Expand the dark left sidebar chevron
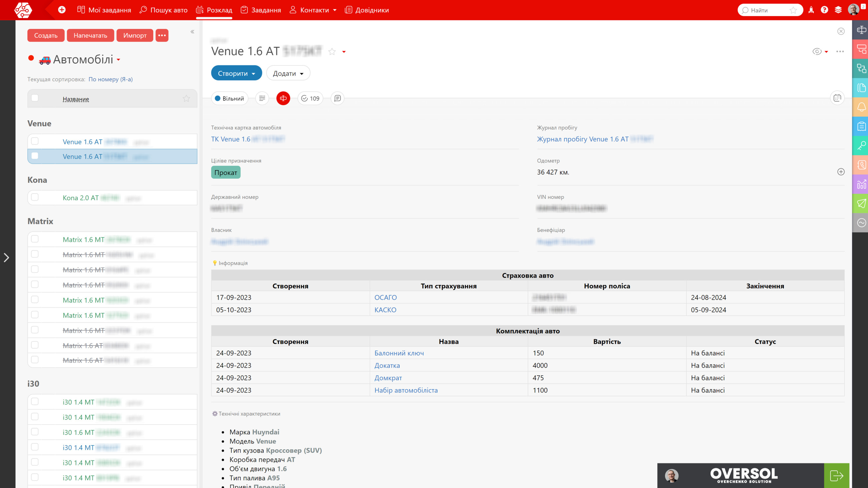 (x=6, y=258)
